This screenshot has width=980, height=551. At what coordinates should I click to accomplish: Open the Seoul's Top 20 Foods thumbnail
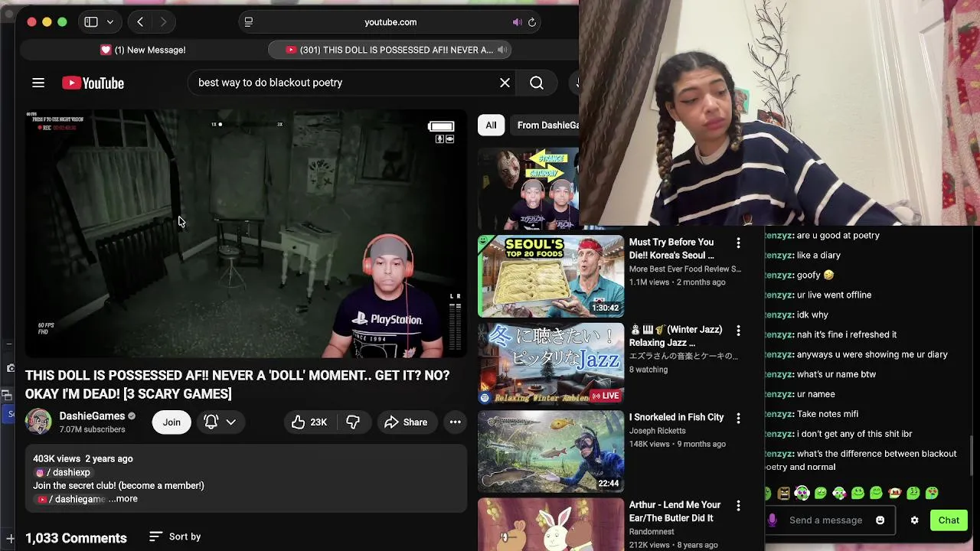tap(550, 276)
